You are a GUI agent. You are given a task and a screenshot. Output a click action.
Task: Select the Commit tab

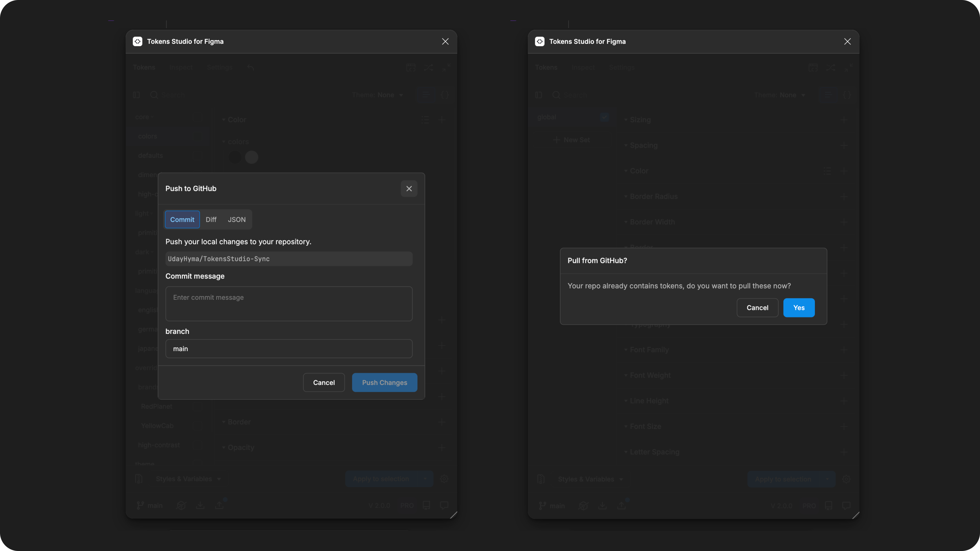click(x=182, y=219)
